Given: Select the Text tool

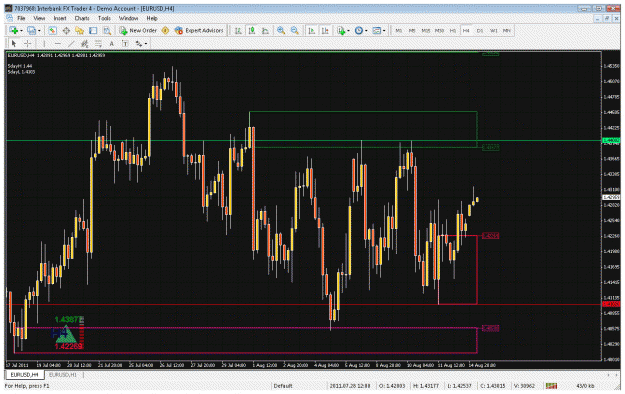Looking at the screenshot, I should point(112,43).
